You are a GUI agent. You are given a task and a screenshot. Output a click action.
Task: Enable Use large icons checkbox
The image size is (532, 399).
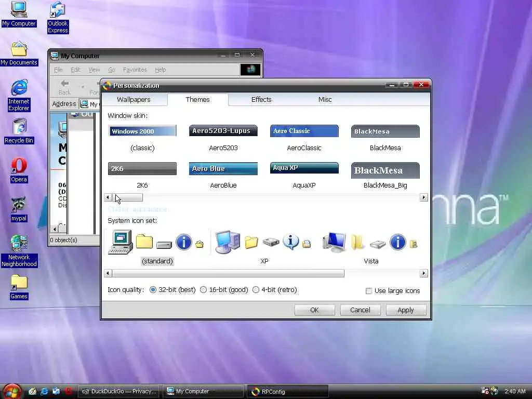coord(369,291)
